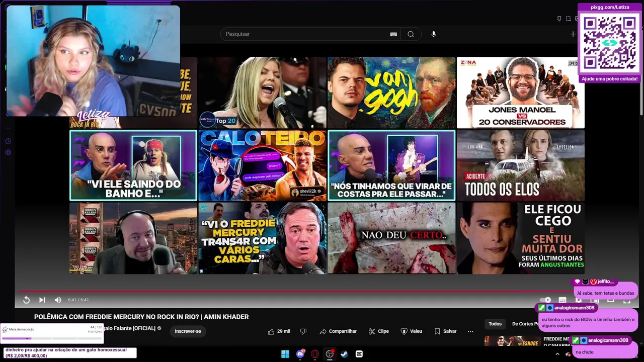Click the dislike thumbs-down icon
The image size is (644, 362).
(303, 331)
